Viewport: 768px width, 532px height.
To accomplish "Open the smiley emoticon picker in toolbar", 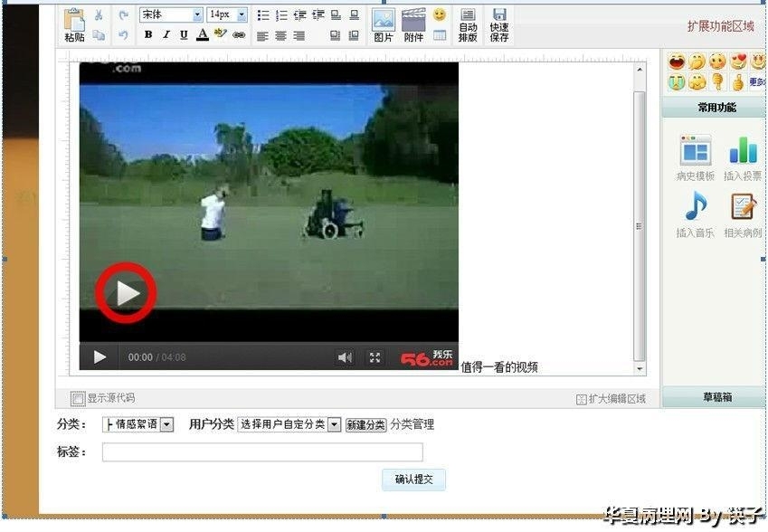I will (440, 14).
